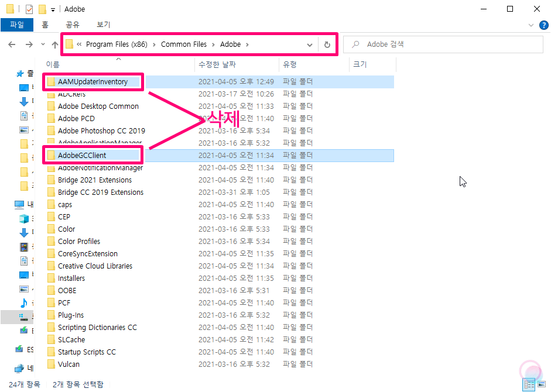
Task: Select the SLCache folder
Action: [x=71, y=340]
